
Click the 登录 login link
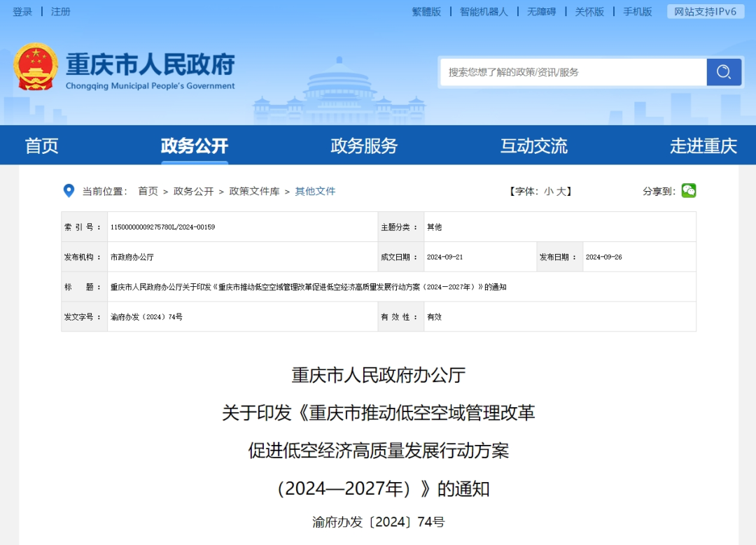[x=22, y=11]
